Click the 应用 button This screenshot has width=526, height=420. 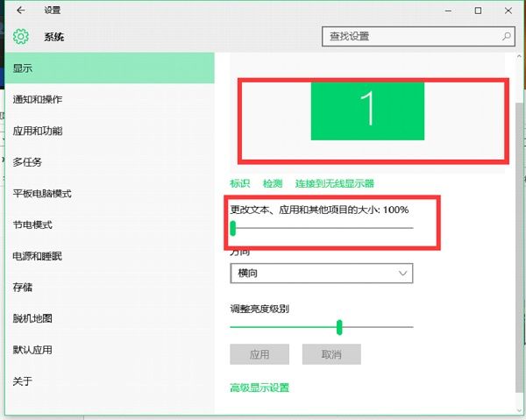pos(259,354)
